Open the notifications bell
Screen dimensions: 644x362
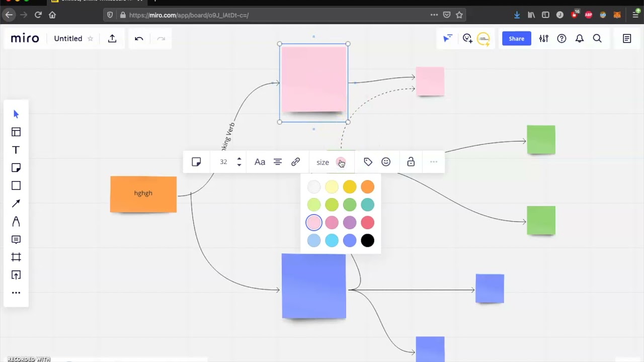coord(580,39)
